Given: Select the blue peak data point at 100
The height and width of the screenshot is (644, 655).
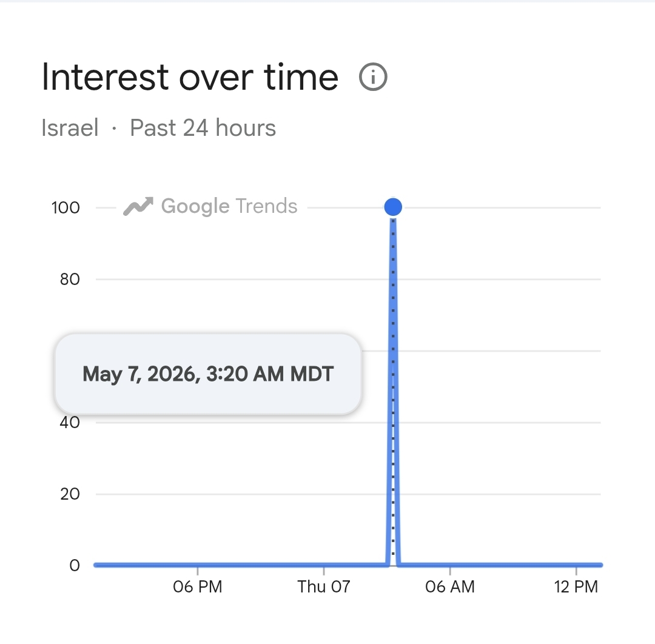Looking at the screenshot, I should (x=393, y=207).
